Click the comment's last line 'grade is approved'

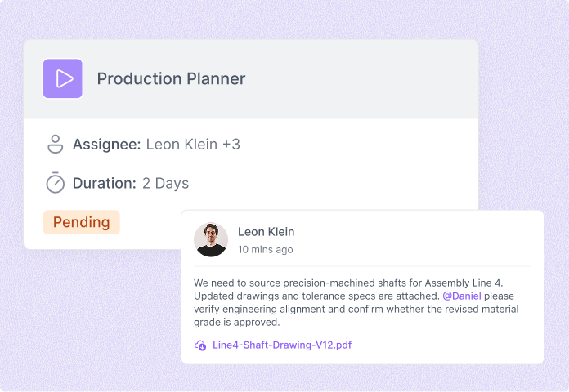click(x=237, y=322)
